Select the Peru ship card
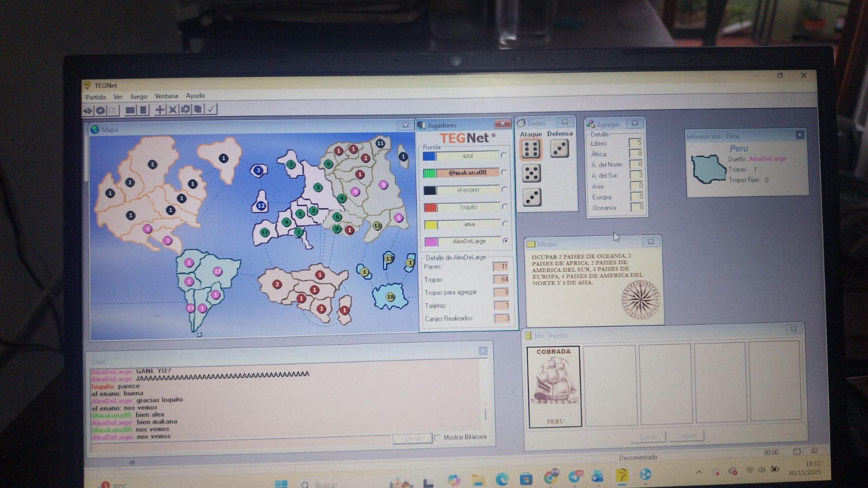This screenshot has height=488, width=868. 554,386
